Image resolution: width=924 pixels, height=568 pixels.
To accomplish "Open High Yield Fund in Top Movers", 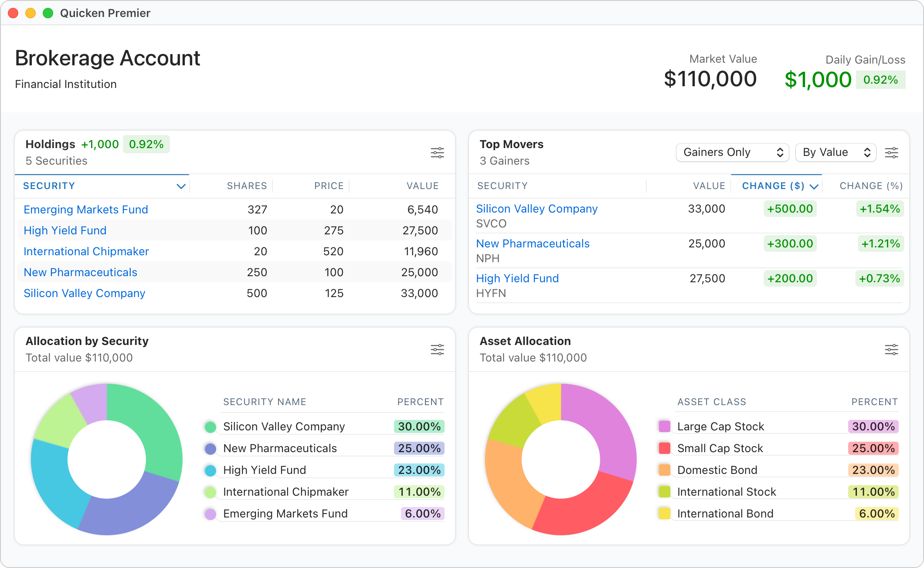I will click(517, 278).
